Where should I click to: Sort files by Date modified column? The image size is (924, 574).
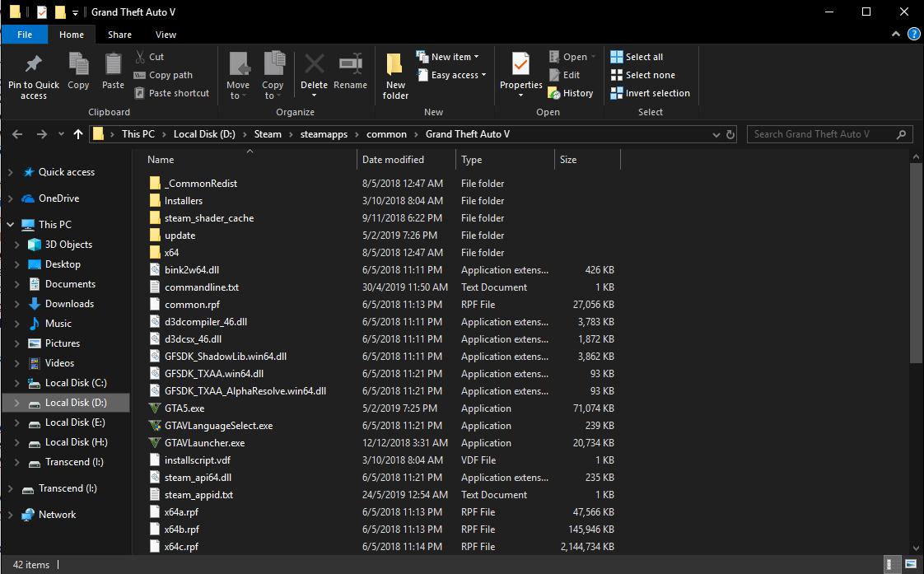coord(393,160)
